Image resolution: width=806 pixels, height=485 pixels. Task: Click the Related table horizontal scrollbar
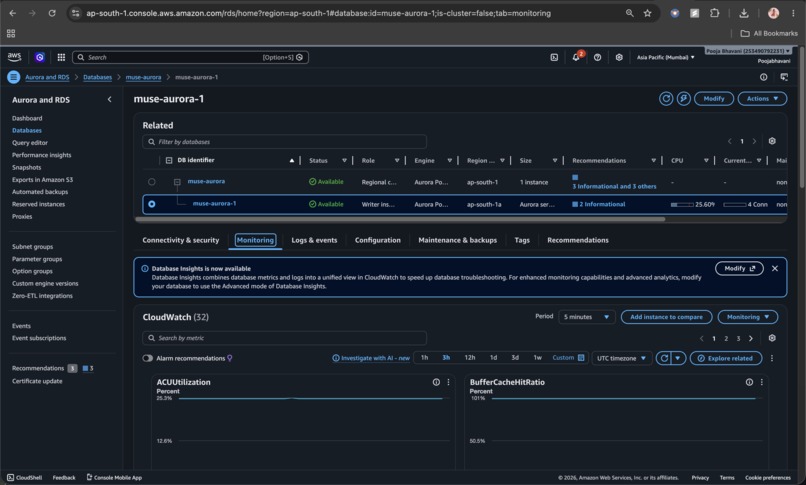tap(400, 219)
